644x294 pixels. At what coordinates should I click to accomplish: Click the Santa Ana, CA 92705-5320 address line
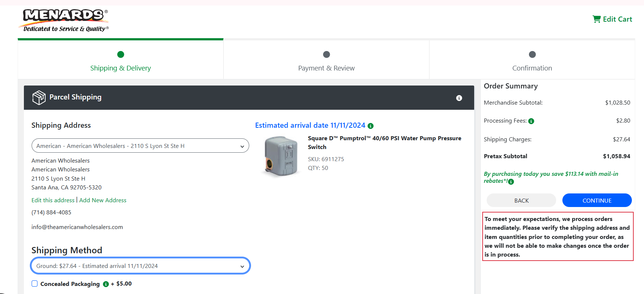(67, 188)
